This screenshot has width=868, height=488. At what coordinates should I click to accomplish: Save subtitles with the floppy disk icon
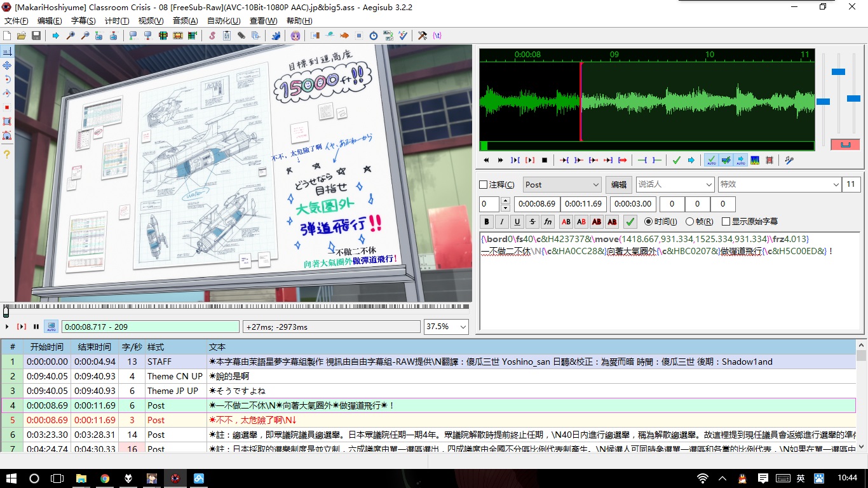pos(36,36)
